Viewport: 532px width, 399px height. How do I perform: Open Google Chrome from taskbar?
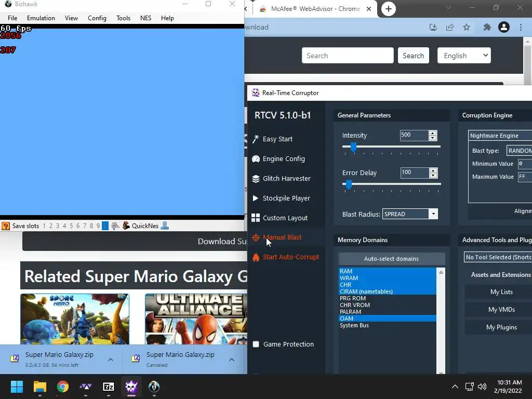tap(63, 387)
